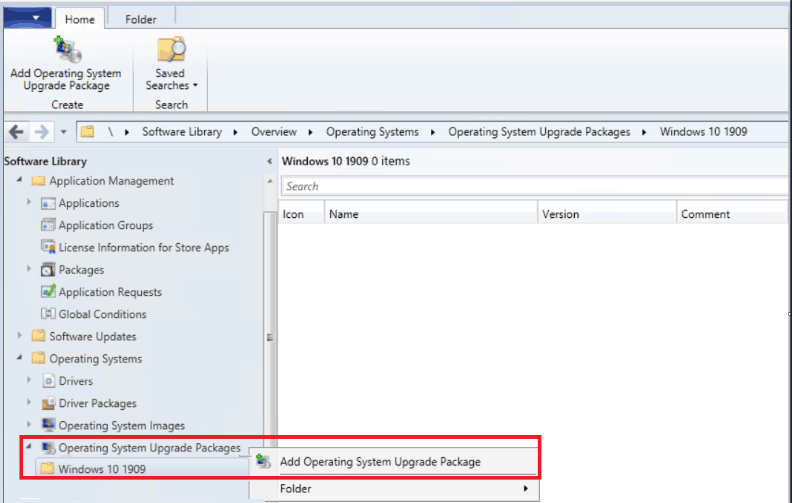
Task: Select Applications node icon
Action: coord(48,203)
